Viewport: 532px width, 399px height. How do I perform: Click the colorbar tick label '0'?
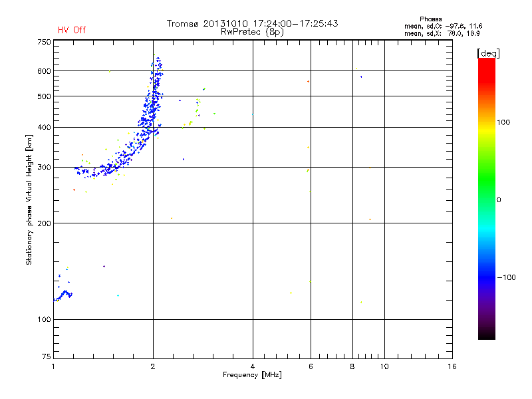coord(499,200)
